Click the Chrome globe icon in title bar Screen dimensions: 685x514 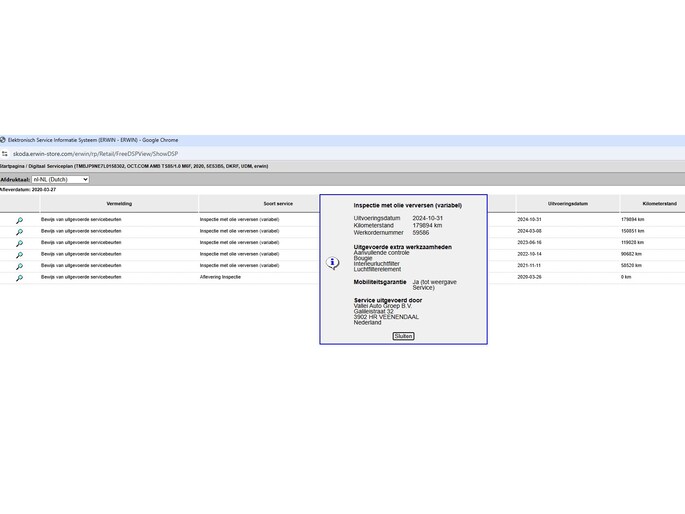pos(3,140)
